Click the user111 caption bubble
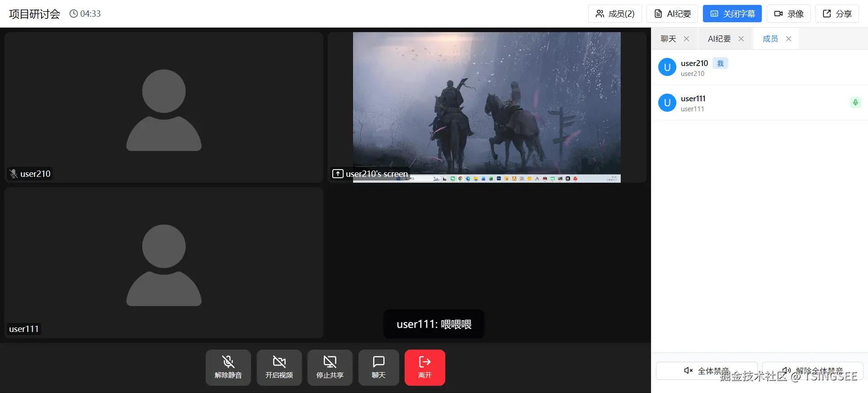 pyautogui.click(x=434, y=324)
